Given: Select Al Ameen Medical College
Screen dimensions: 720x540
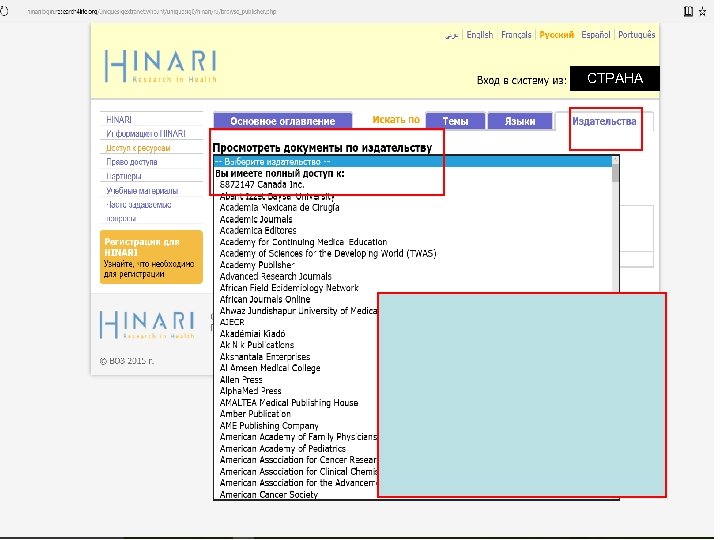Looking at the screenshot, I should (270, 368).
